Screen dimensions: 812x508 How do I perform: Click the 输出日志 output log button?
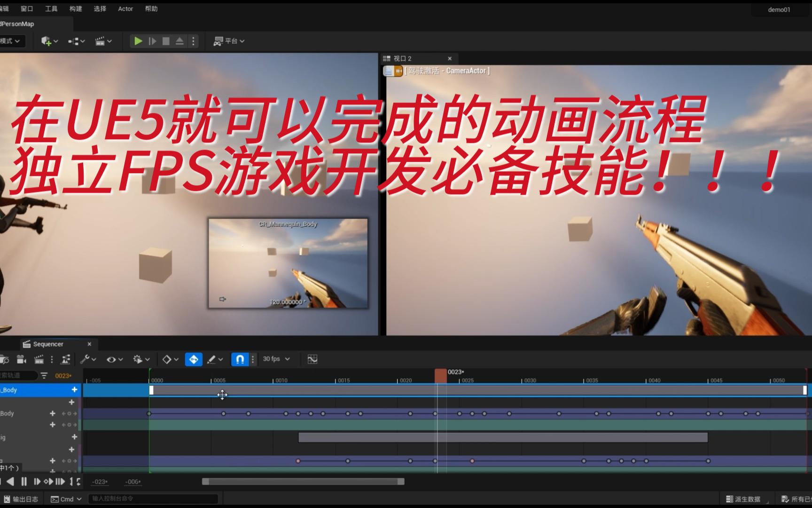pyautogui.click(x=22, y=499)
